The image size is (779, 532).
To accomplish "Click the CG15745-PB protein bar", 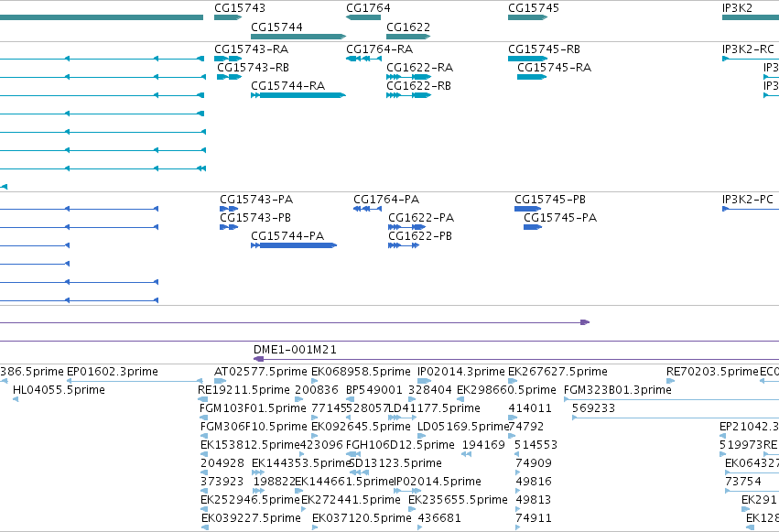I will (x=527, y=209).
